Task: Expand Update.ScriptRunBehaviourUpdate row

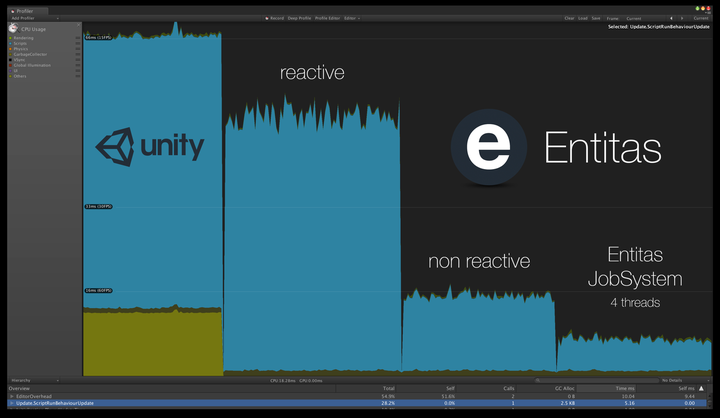Action: click(x=12, y=403)
